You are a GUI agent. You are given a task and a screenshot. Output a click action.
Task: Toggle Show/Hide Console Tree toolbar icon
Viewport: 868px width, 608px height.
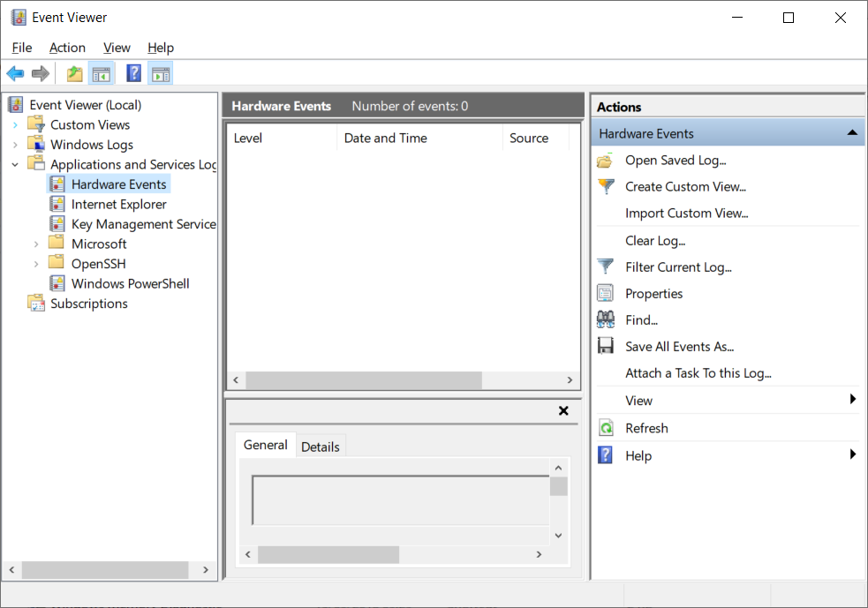coord(102,73)
